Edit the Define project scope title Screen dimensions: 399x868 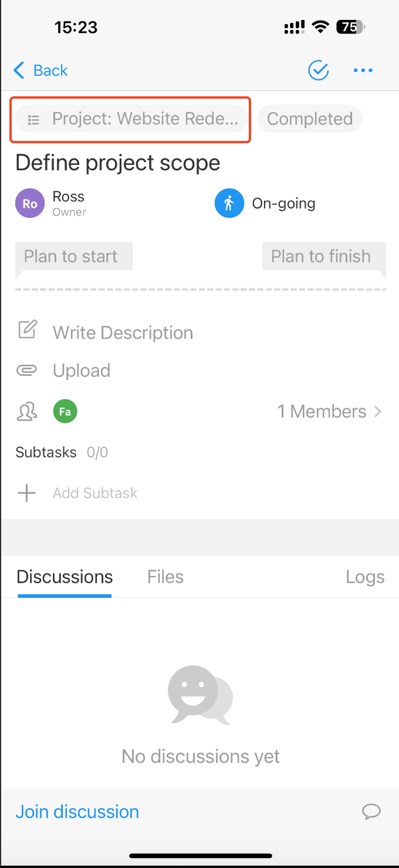pyautogui.click(x=118, y=163)
